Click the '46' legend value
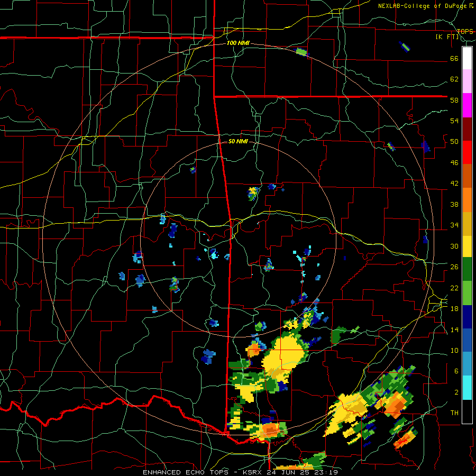This screenshot has width=476, height=476. click(x=454, y=163)
